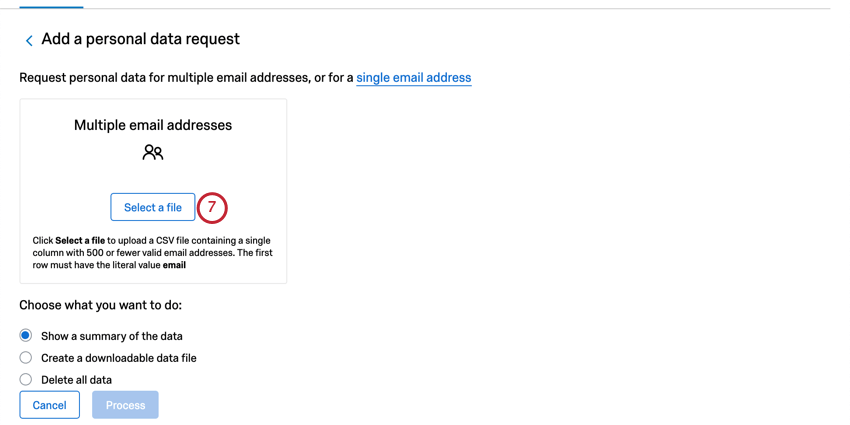Screen dimensions: 850x425
Task: Click the two-person group icon
Action: click(153, 153)
